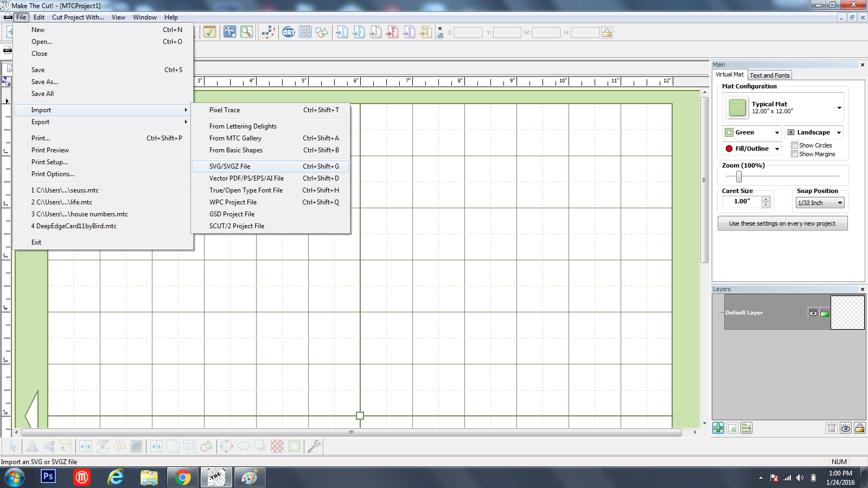Click Save As in File menu
Viewport: 868px width, 488px height.
[104, 82]
